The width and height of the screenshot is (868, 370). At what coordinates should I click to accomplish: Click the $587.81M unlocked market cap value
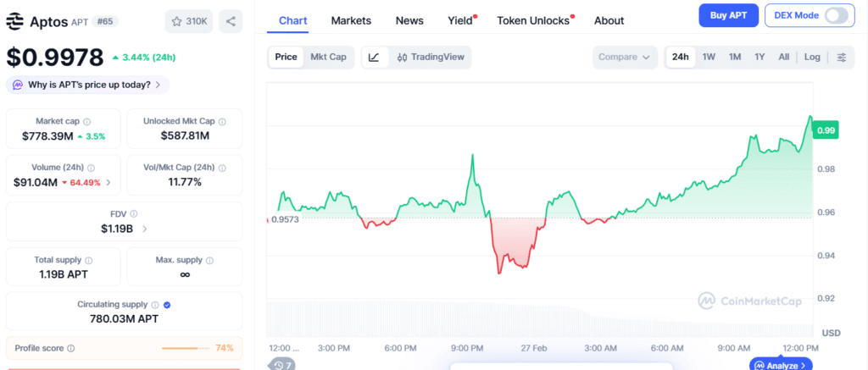click(x=185, y=135)
